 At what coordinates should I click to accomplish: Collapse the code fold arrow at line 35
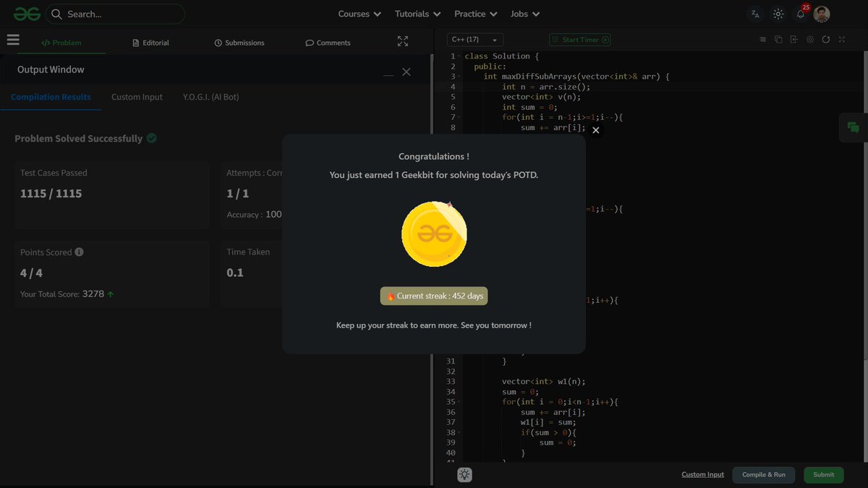point(459,402)
